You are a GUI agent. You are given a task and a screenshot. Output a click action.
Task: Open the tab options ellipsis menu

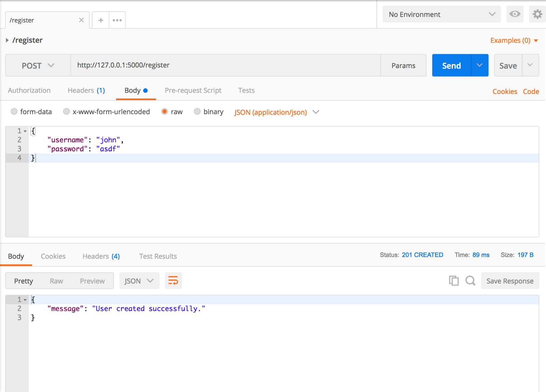[x=117, y=20]
